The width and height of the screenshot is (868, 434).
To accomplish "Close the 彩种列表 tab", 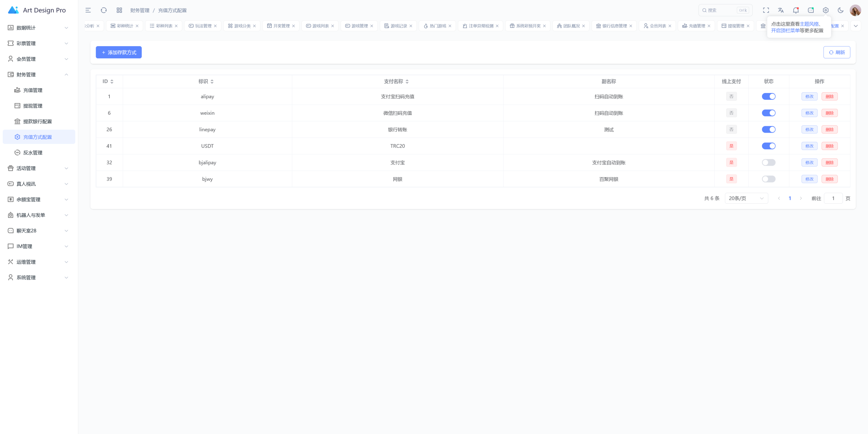I will (176, 26).
